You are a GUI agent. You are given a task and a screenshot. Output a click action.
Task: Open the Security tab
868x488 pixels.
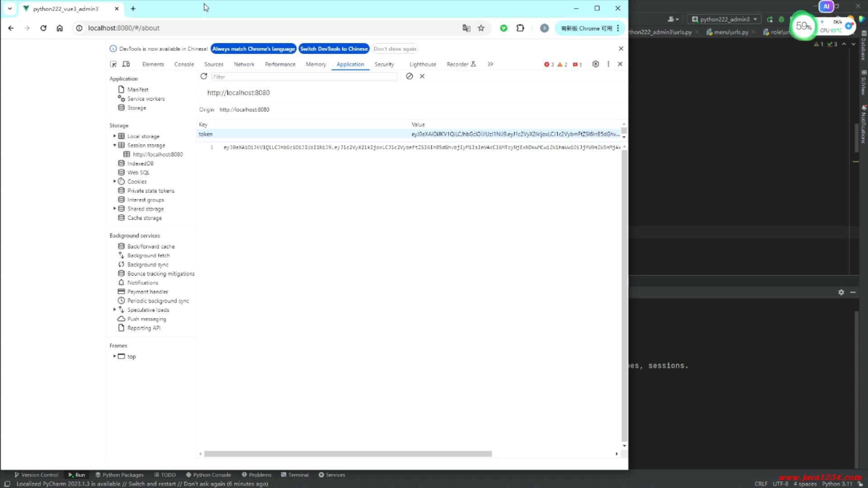tap(384, 64)
